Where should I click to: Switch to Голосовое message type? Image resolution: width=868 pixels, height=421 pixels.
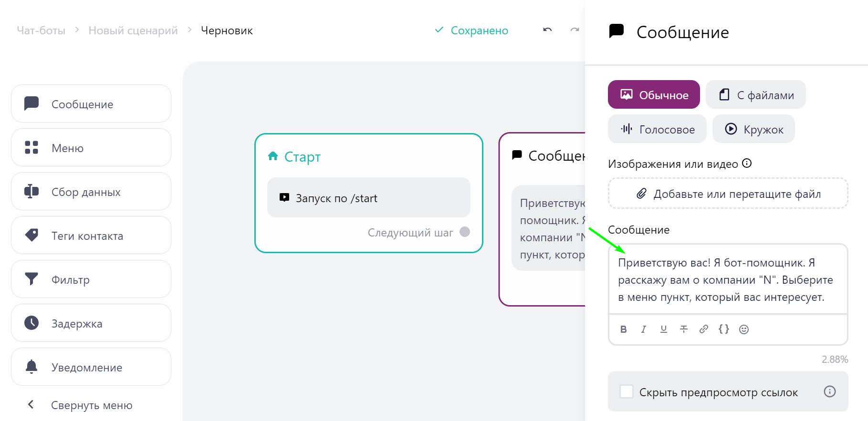pos(657,129)
